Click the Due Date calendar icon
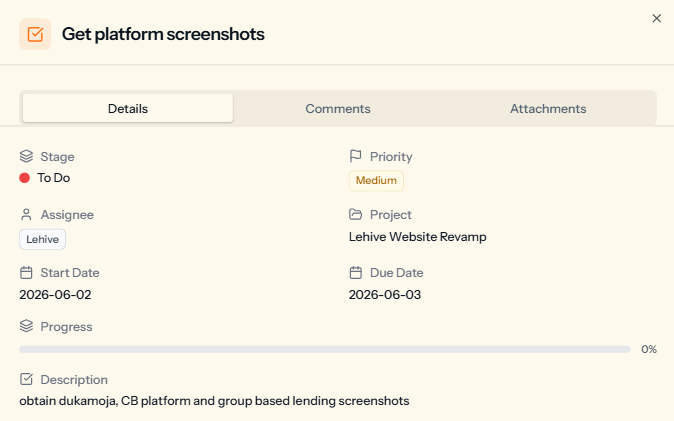Viewport: 674px width, 421px height. point(355,273)
